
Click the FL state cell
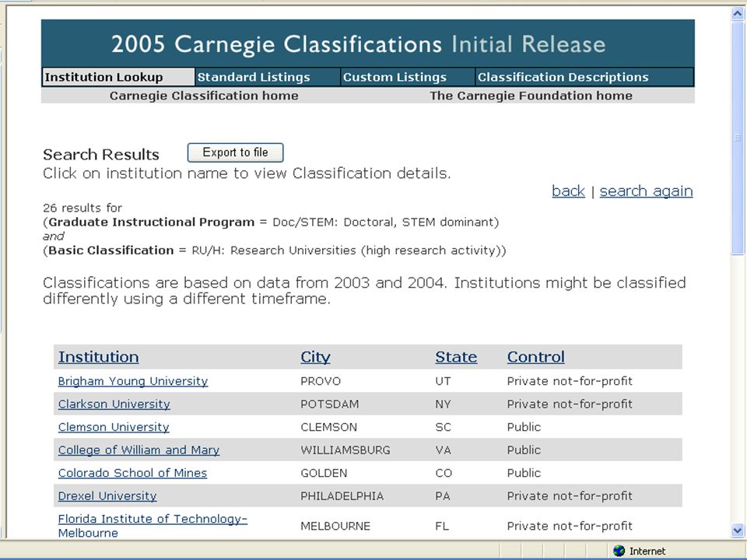coord(442,527)
